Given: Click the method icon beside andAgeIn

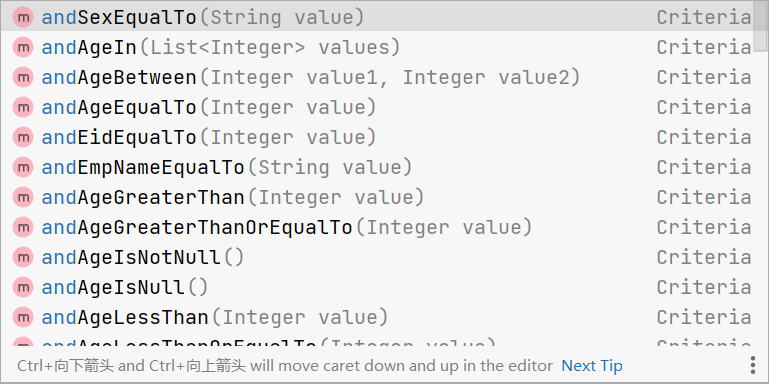Looking at the screenshot, I should pyautogui.click(x=23, y=48).
